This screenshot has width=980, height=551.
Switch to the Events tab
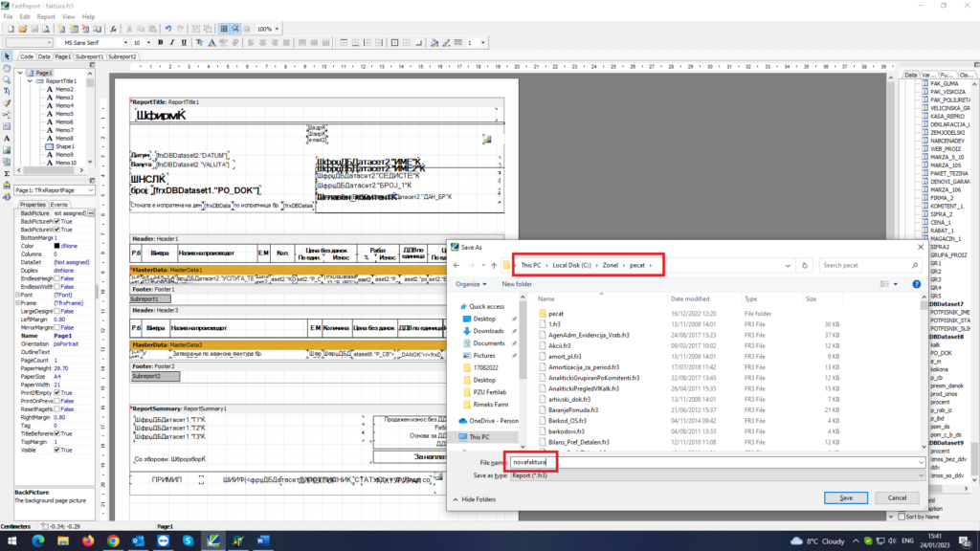point(58,205)
